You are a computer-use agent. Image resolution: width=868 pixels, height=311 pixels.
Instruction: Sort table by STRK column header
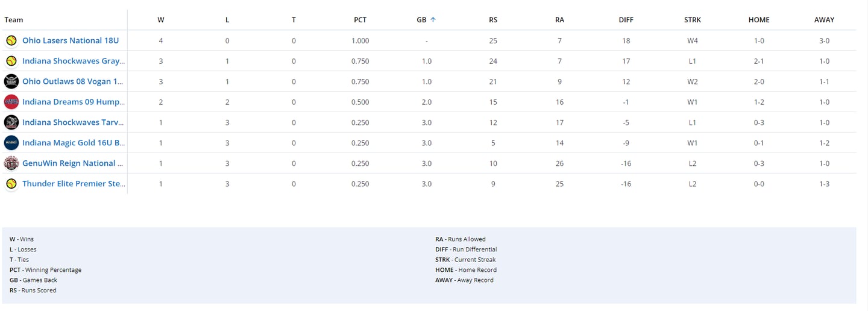(x=693, y=20)
